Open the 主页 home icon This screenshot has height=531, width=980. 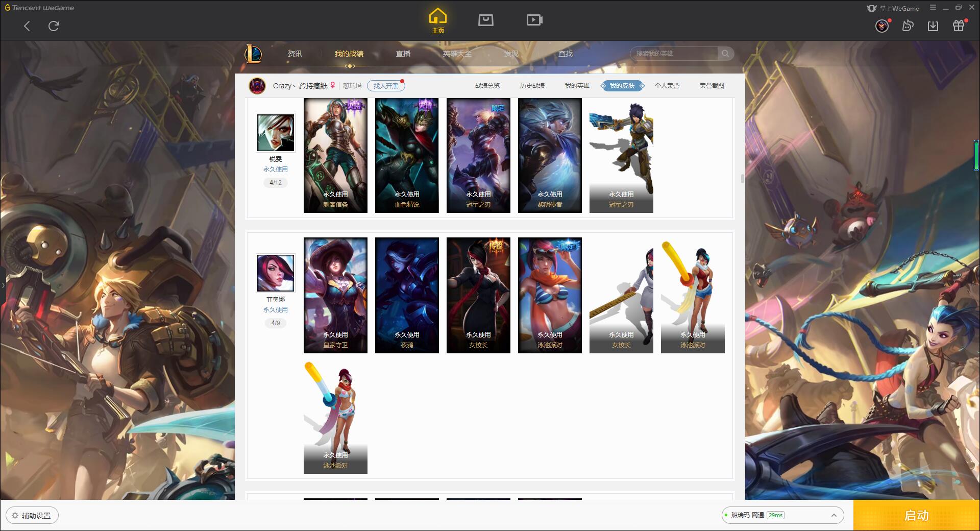[438, 21]
